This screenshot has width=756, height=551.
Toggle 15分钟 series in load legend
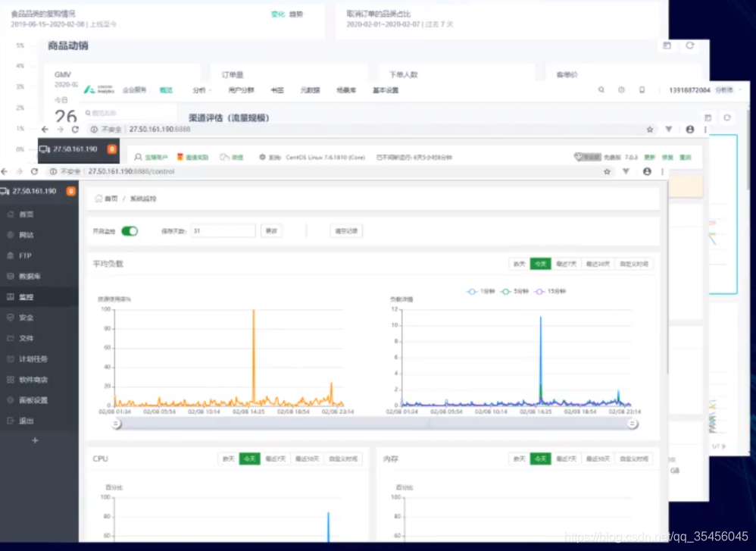(550, 292)
